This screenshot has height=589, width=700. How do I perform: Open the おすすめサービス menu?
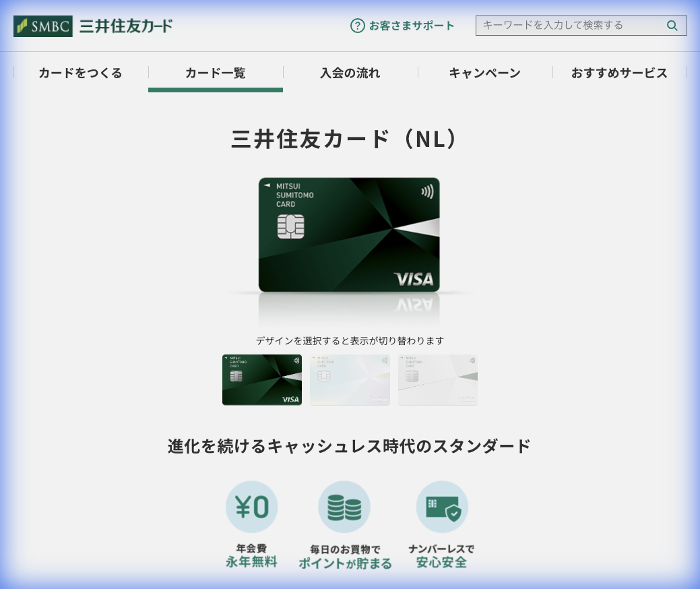pos(619,73)
